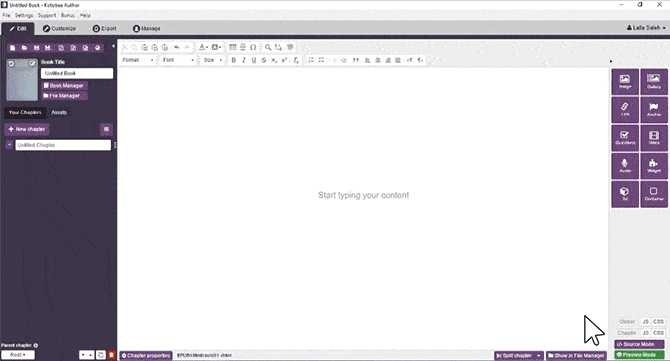Open the Format dropdown
Viewport: 670px width, 361px height.
tap(138, 60)
